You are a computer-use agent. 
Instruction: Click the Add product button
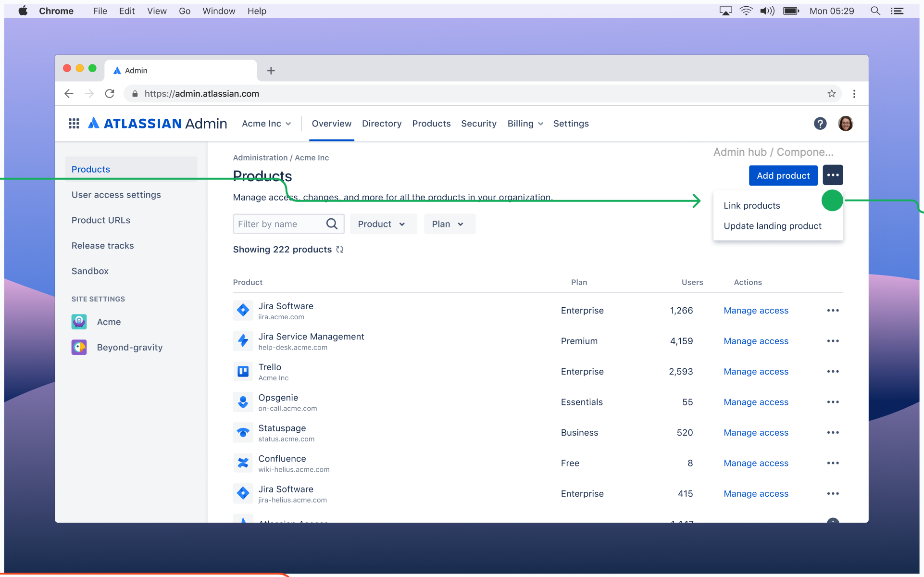point(783,176)
